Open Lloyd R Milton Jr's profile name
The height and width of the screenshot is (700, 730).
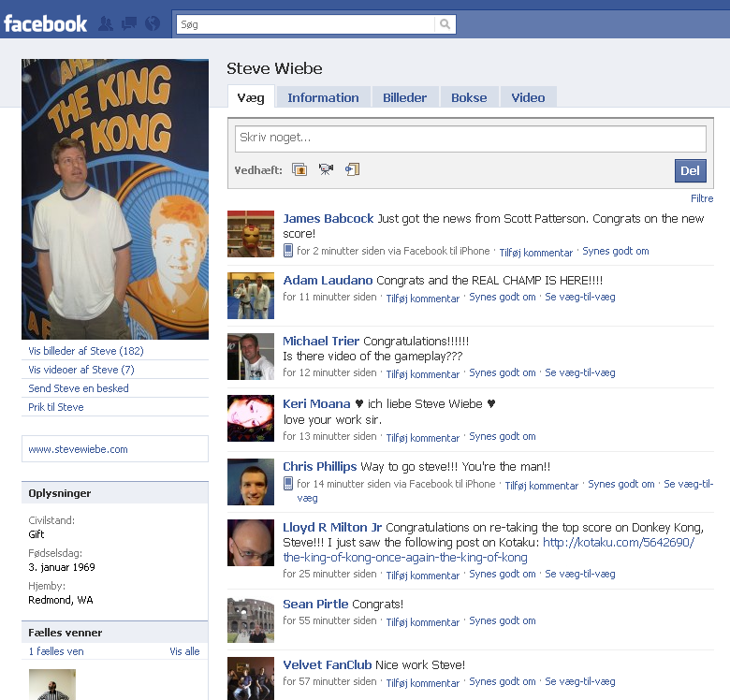332,527
